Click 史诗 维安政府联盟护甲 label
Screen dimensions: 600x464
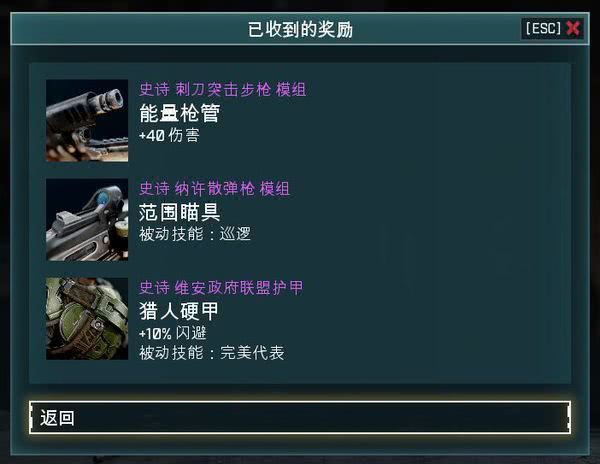click(x=221, y=288)
